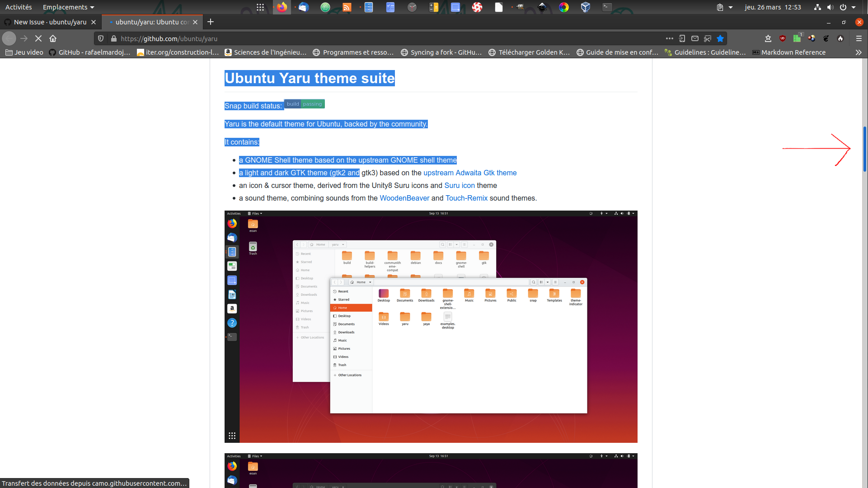Viewport: 868px width, 488px height.
Task: Open the Firefox hamburger menu
Action: 859,39
